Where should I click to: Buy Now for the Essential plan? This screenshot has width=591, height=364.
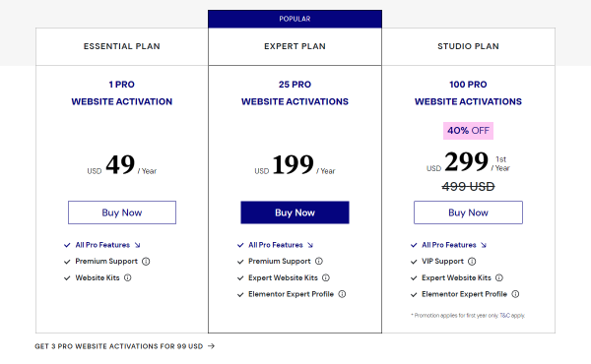click(x=122, y=212)
